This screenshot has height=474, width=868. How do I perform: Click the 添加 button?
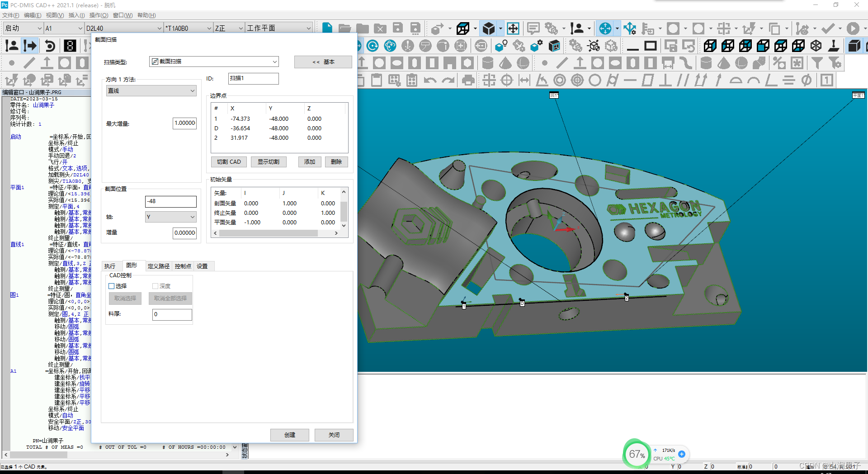point(310,162)
